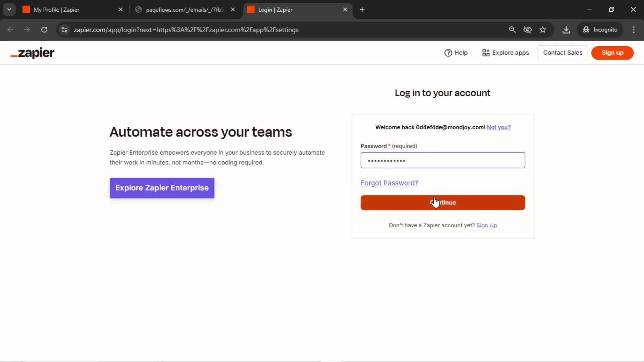The width and height of the screenshot is (644, 362).
Task: Click the Incognito indicator
Action: [600, 30]
